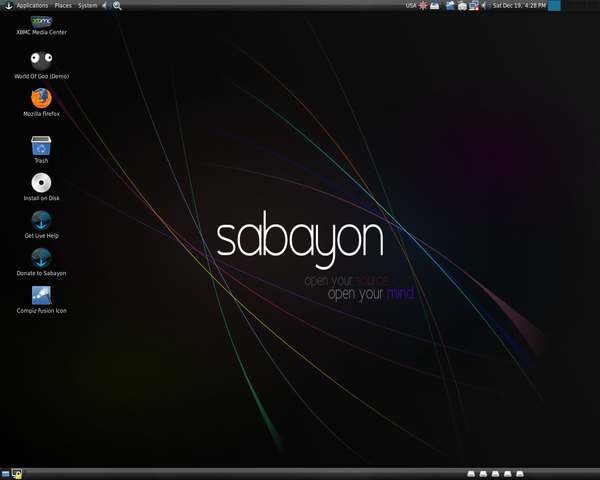The width and height of the screenshot is (600, 480).
Task: Click the rightmost drive icon in bottom panel
Action: (520, 474)
